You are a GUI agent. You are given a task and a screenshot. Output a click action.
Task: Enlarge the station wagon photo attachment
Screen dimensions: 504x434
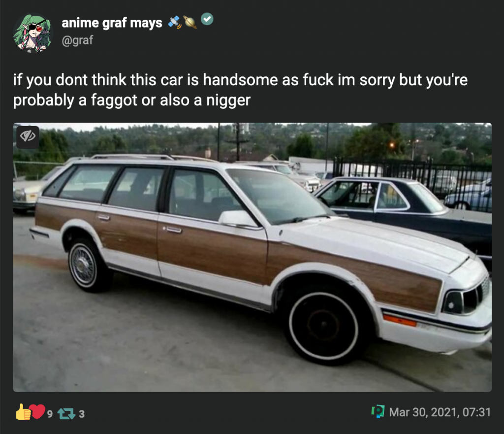pos(252,257)
